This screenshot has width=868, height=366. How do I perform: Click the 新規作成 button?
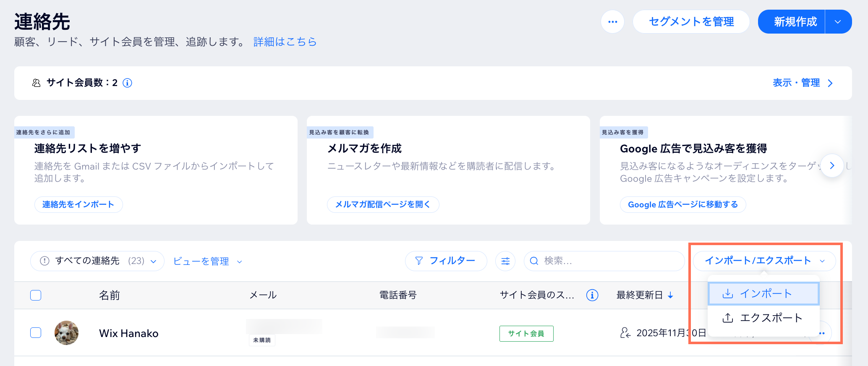point(792,21)
